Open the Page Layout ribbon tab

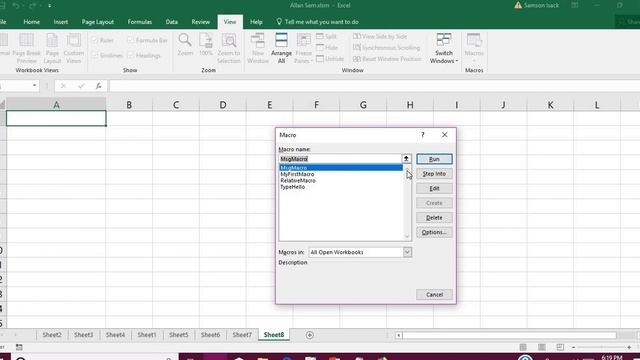(98, 22)
